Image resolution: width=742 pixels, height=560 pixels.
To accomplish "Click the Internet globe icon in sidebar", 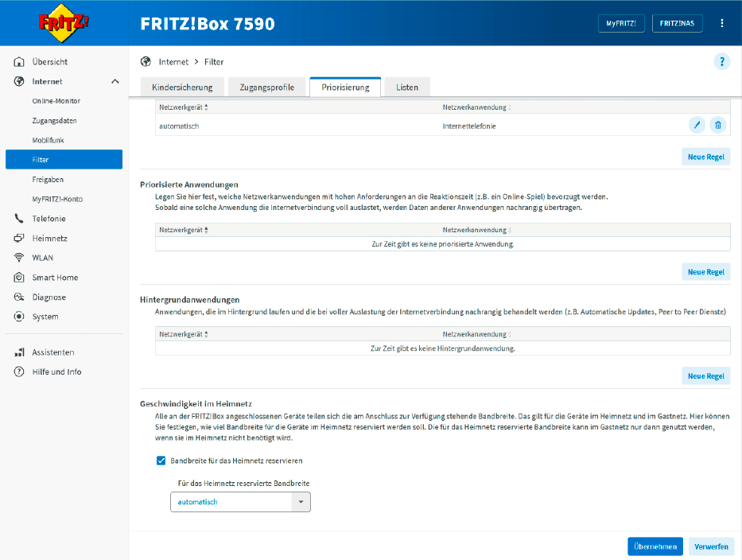I will click(x=19, y=81).
